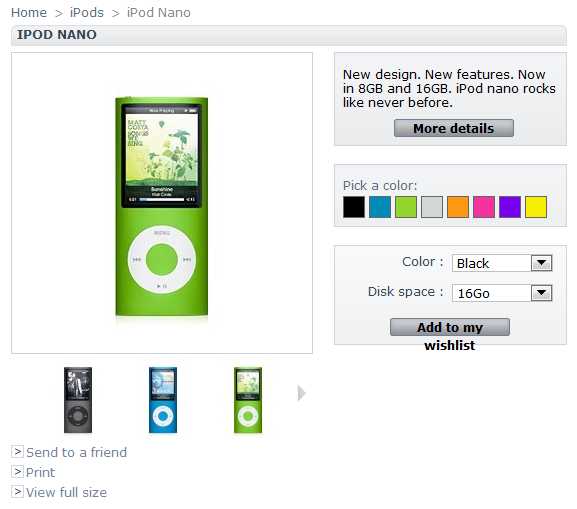Select the blue iPod thumbnail
Viewport: 577px width, 509px height.
[163, 400]
